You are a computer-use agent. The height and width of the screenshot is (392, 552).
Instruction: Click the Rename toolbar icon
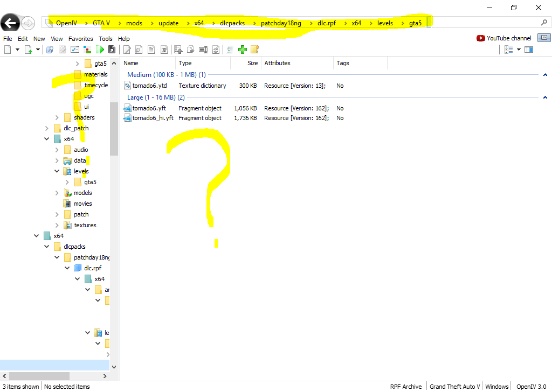point(203,50)
